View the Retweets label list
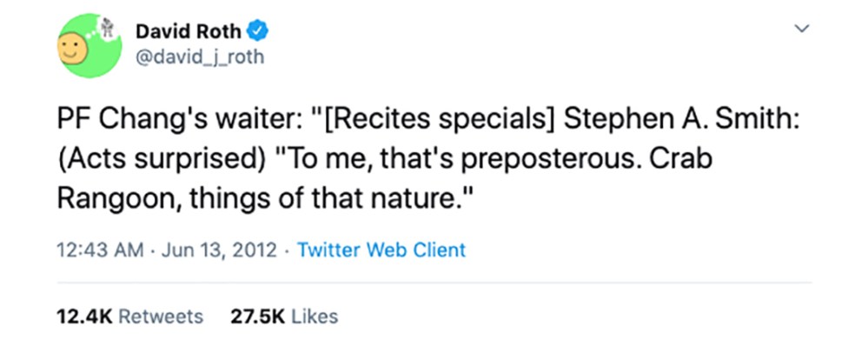This screenshot has width=868, height=347. tap(161, 317)
